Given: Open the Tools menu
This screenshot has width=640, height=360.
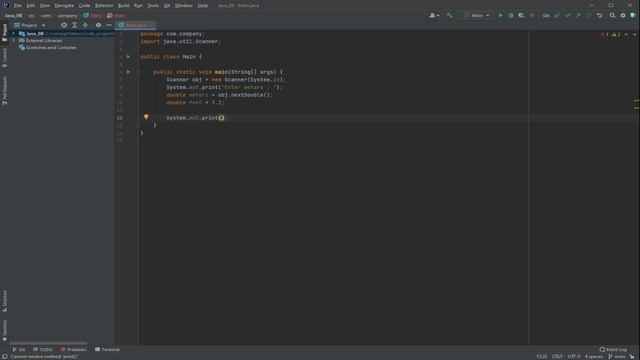Looking at the screenshot, I should coord(153,6).
